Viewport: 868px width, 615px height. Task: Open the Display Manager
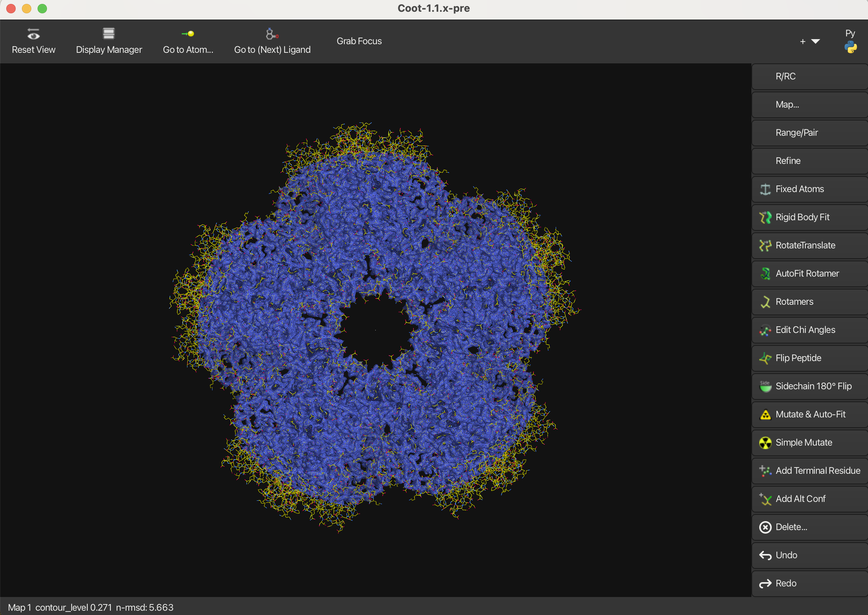[109, 41]
